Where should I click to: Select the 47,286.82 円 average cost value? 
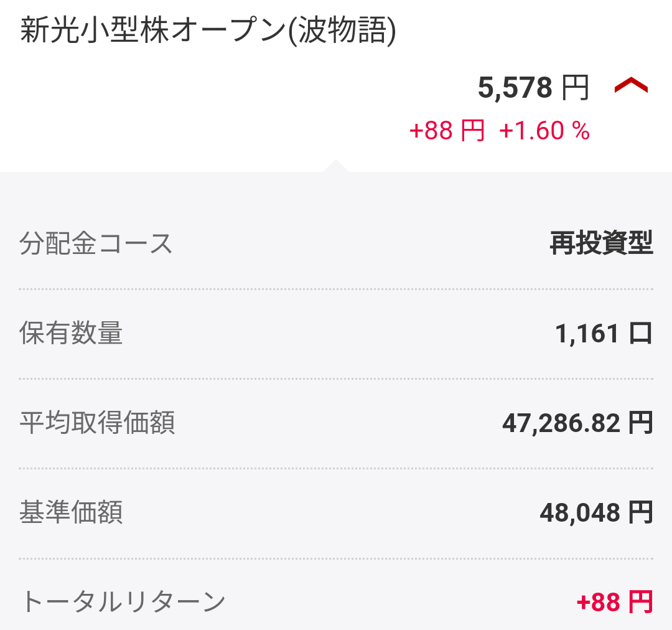577,424
